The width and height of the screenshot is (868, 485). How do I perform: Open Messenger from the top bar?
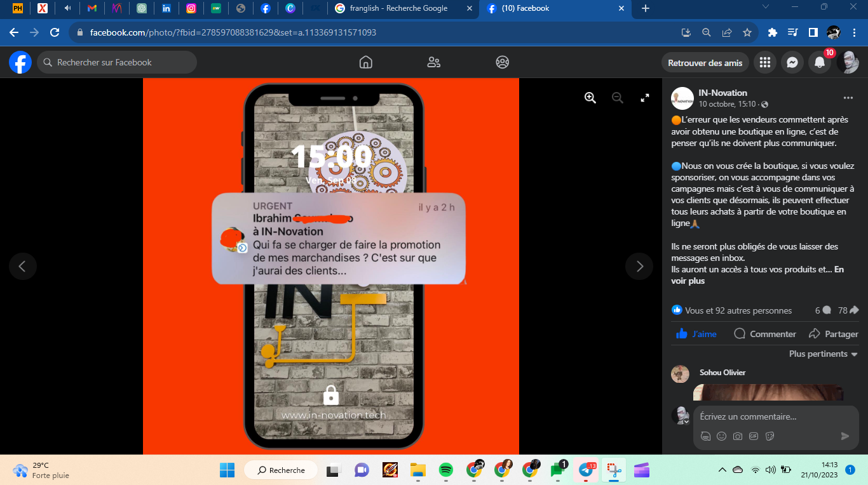pyautogui.click(x=792, y=62)
